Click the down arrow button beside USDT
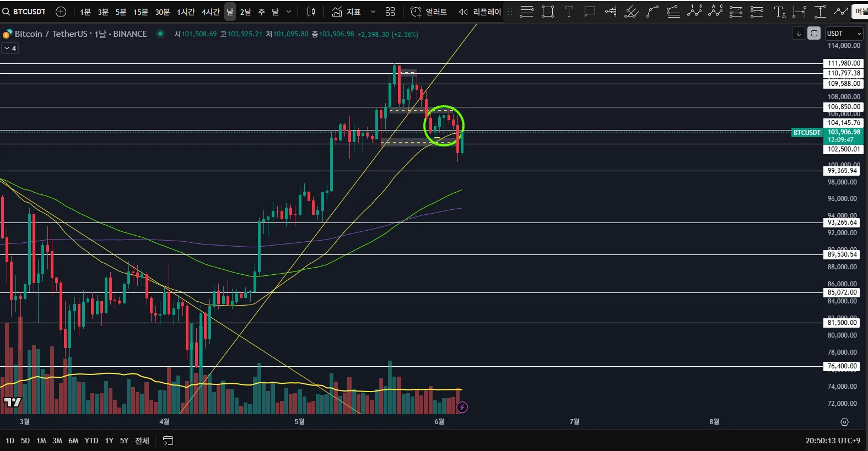 (x=799, y=34)
